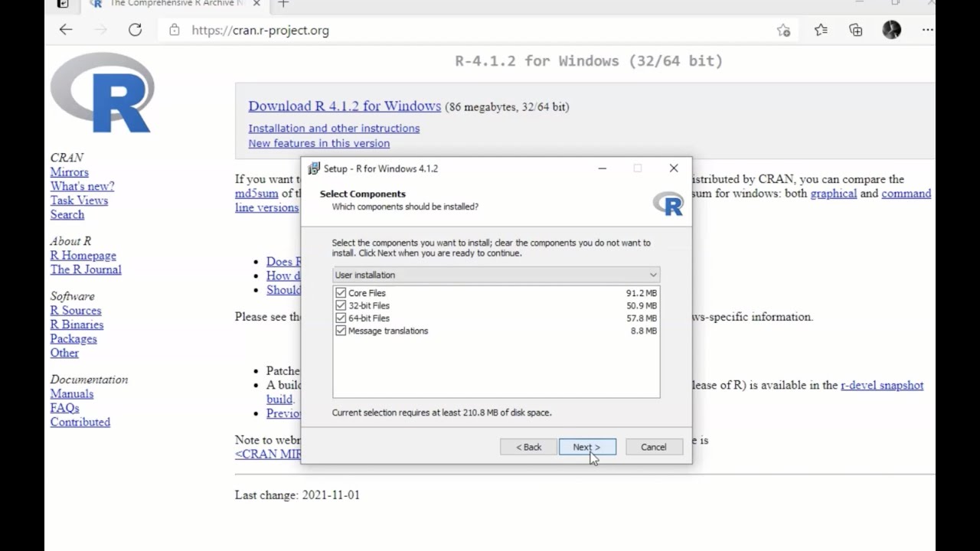This screenshot has width=980, height=551.
Task: Open the What's new? link
Action: [x=82, y=186]
